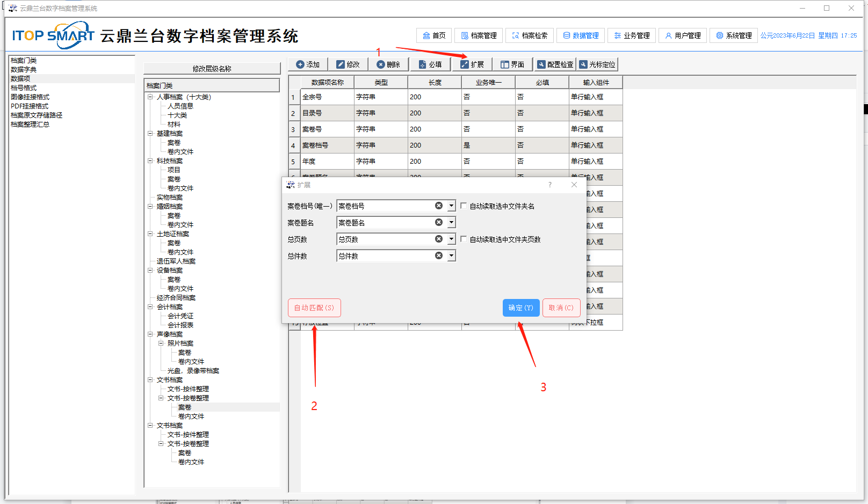Confirm with the 确定(Y) button
This screenshot has width=868, height=504.
point(520,308)
